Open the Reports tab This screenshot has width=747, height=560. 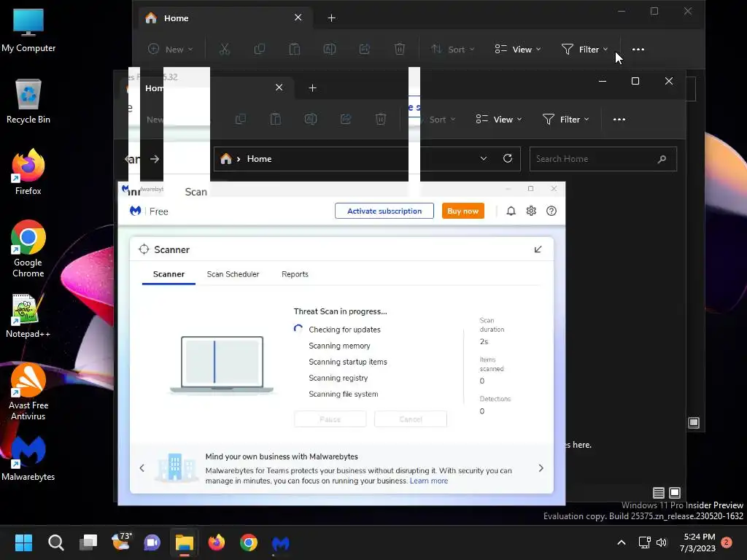click(295, 274)
